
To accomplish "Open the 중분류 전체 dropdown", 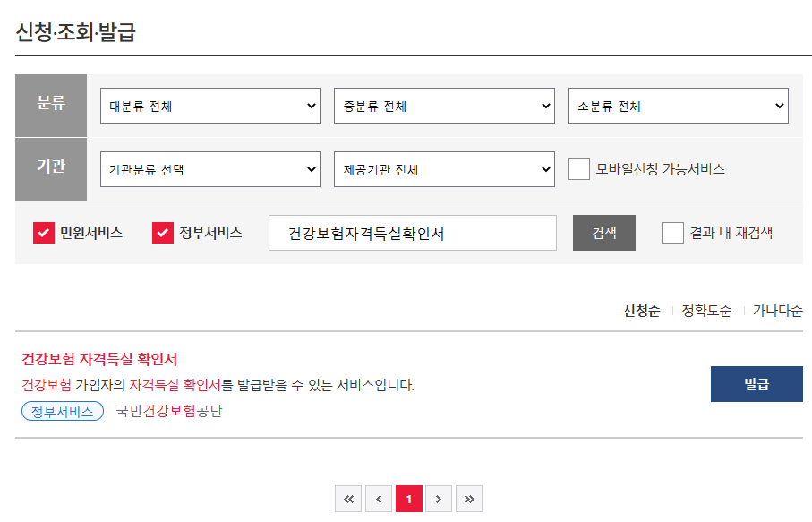I will (445, 106).
